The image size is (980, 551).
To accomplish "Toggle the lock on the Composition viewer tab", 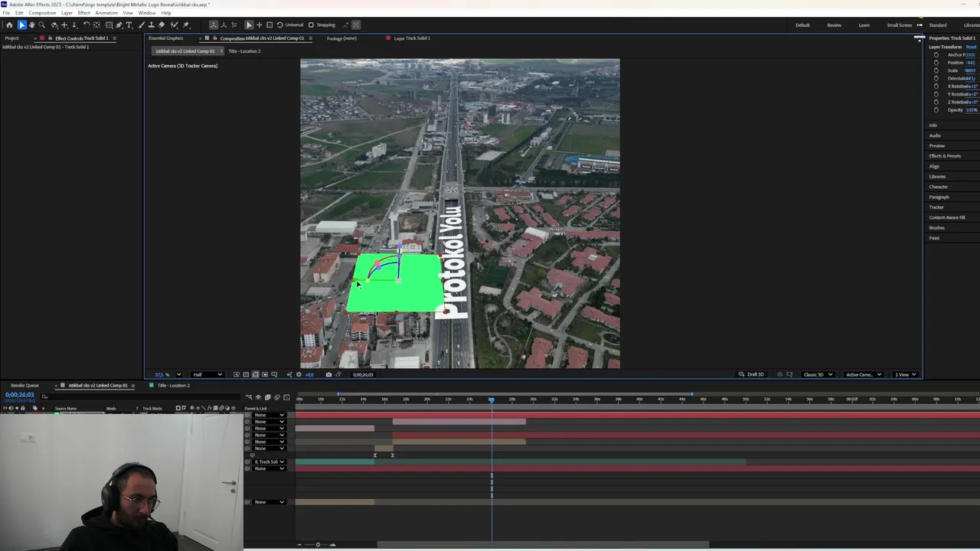I will [x=214, y=38].
